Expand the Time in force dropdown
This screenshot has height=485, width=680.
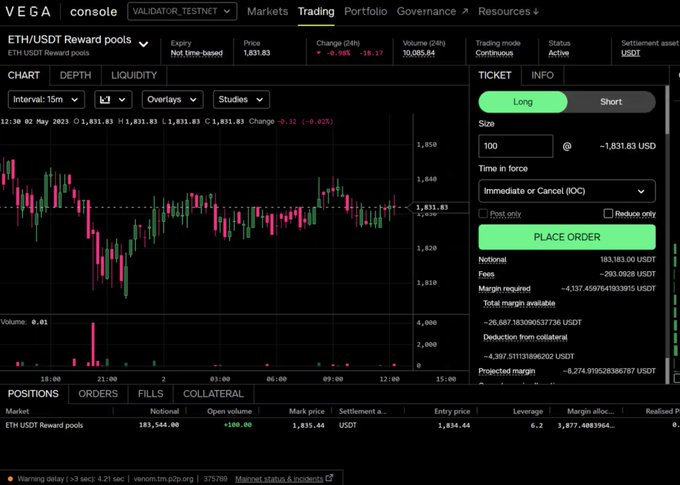click(567, 191)
